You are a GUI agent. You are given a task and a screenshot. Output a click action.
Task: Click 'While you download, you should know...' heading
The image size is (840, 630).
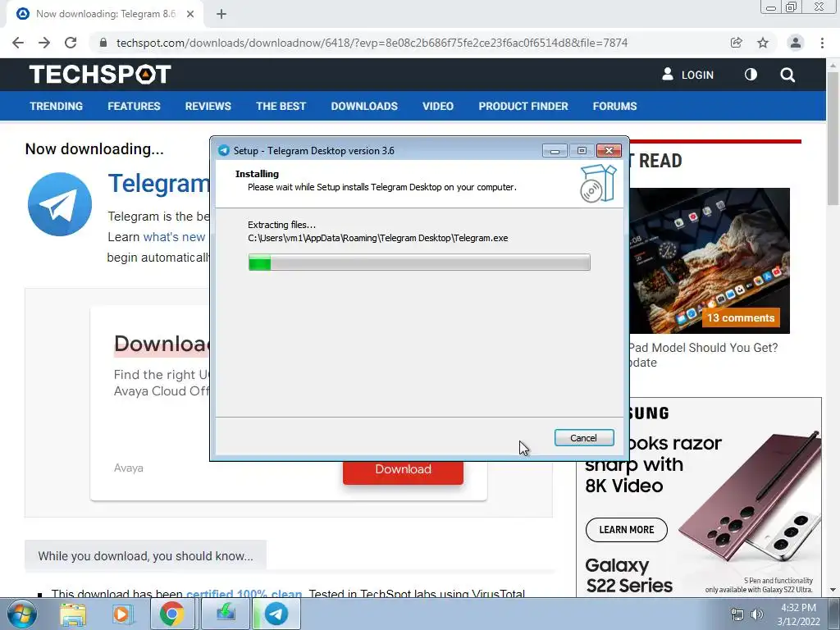coord(145,556)
